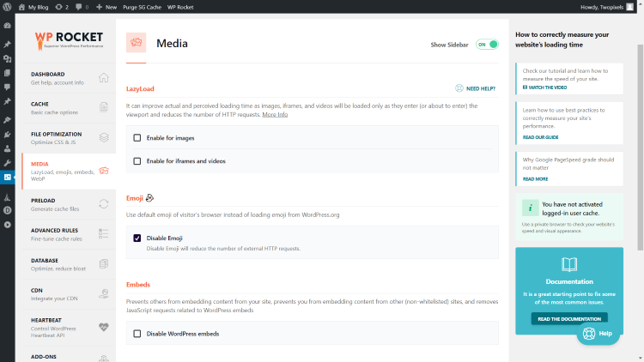Open the floating Help button
The height and width of the screenshot is (362, 644).
(598, 334)
